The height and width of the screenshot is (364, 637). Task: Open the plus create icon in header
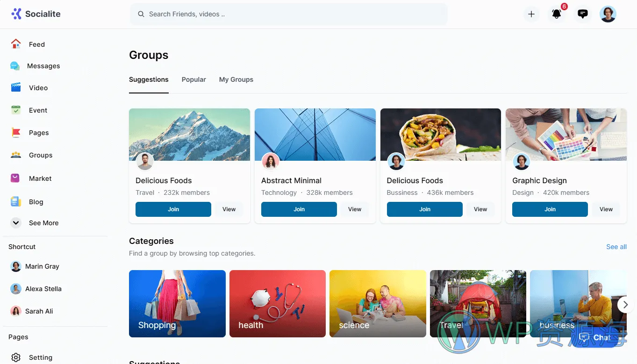[x=531, y=14]
